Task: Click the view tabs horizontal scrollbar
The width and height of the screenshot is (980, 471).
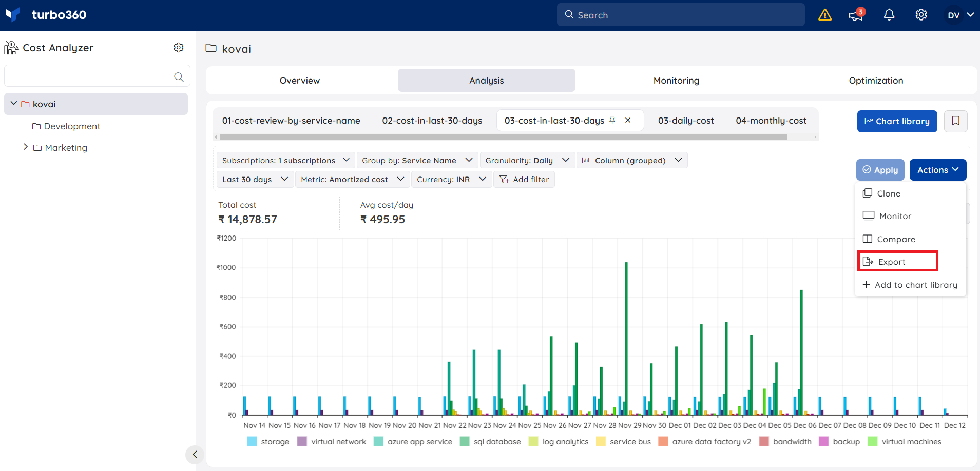Action: coord(503,137)
